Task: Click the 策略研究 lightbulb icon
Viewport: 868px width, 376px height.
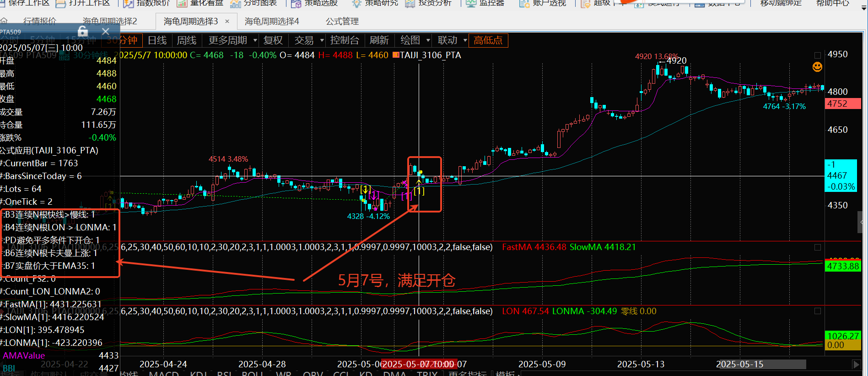Action: click(x=356, y=4)
